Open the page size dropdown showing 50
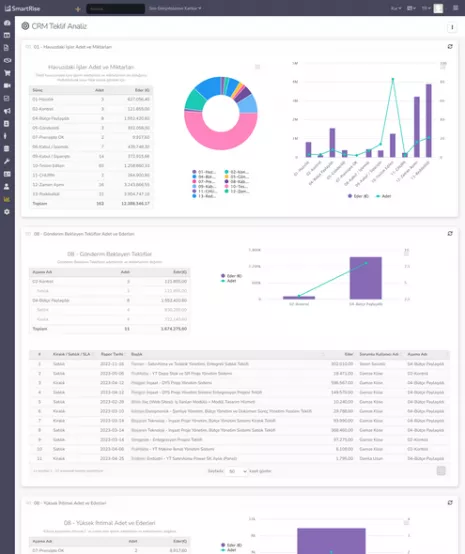 [237, 471]
